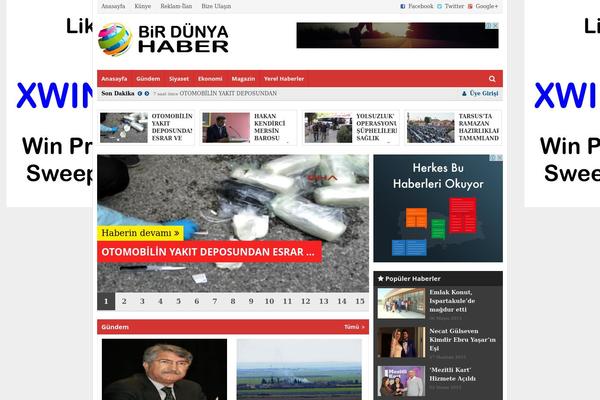This screenshot has width=600, height=400.
Task: Click the Google+ icon in top bar
Action: (x=470, y=6)
